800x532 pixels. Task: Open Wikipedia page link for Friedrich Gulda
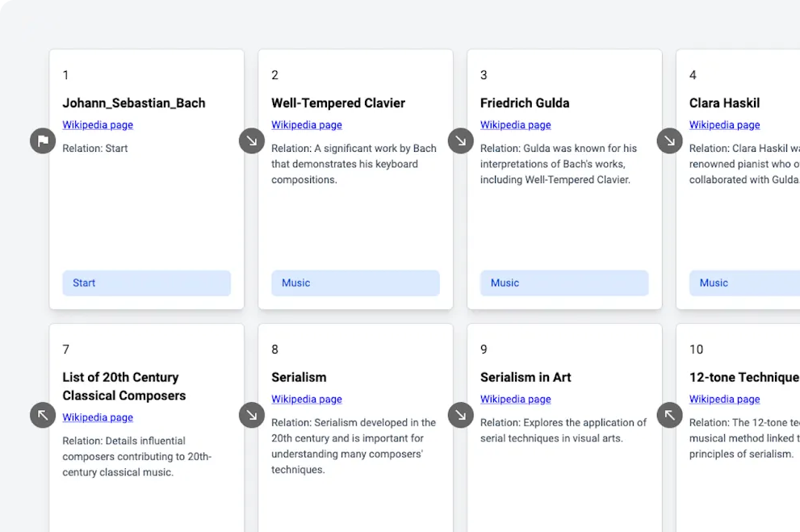point(516,125)
